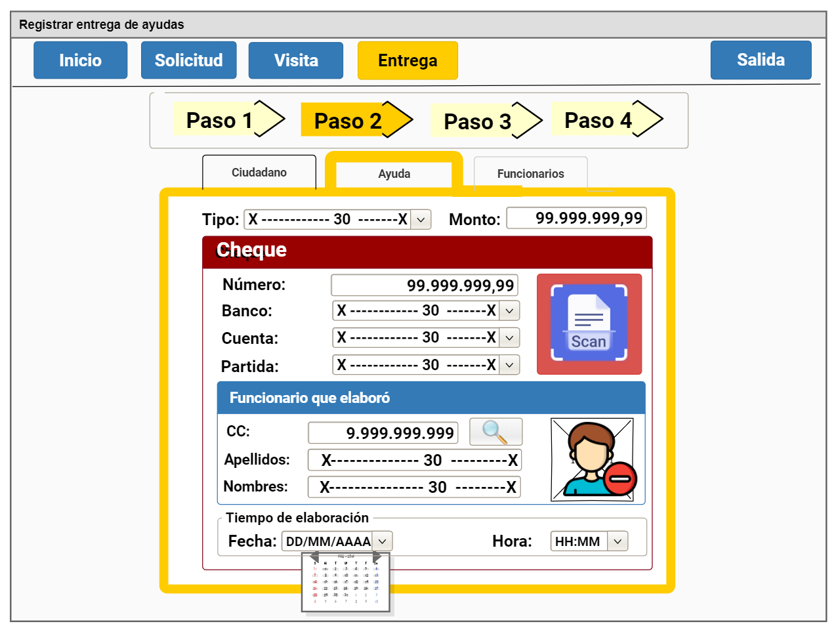Click the Visita button
This screenshot has width=840, height=630.
click(x=296, y=60)
